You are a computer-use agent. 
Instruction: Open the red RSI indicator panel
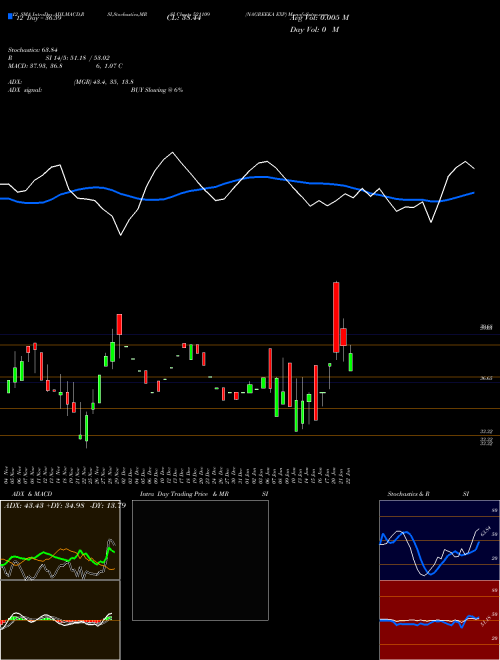tap(439, 620)
